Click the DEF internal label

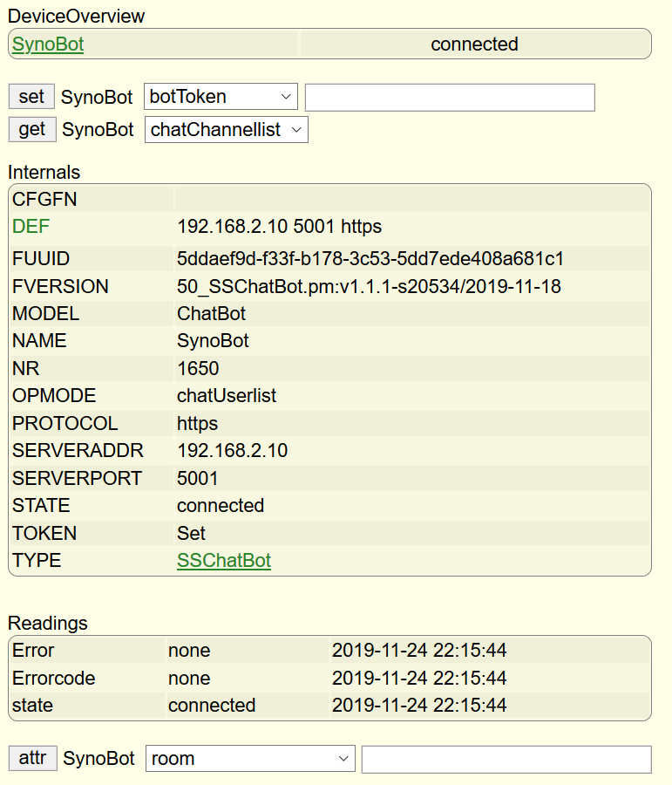click(31, 226)
